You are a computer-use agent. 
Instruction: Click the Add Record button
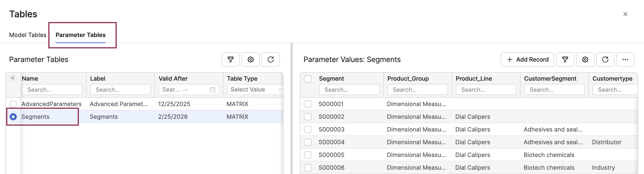[x=527, y=60]
